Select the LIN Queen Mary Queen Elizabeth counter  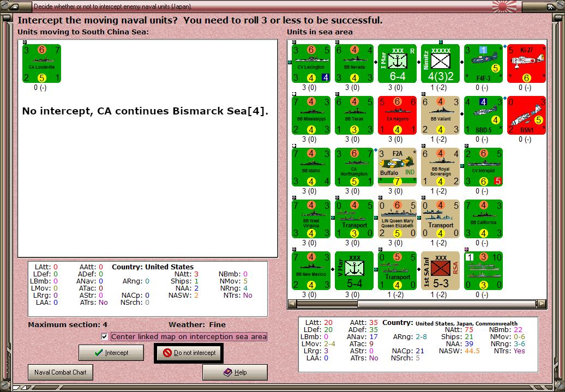(398, 219)
